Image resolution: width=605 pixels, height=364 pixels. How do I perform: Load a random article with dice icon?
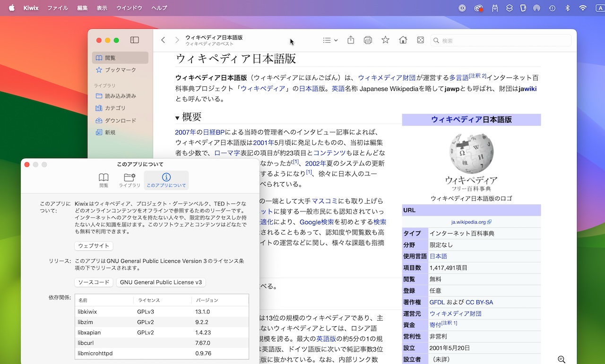click(x=420, y=40)
